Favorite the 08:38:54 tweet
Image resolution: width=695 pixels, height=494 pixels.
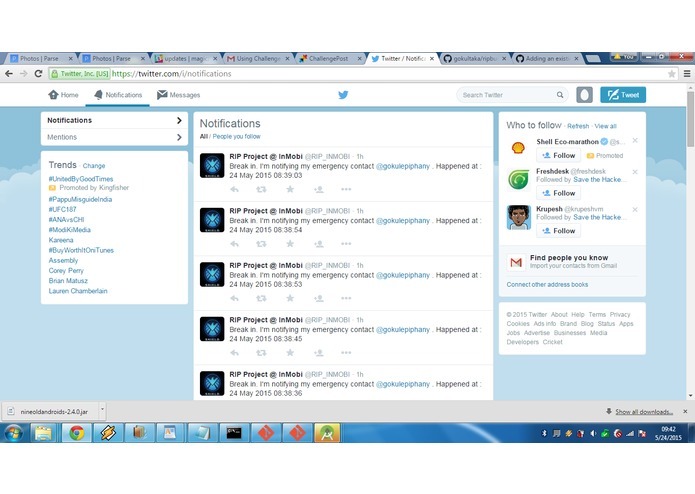(x=290, y=244)
